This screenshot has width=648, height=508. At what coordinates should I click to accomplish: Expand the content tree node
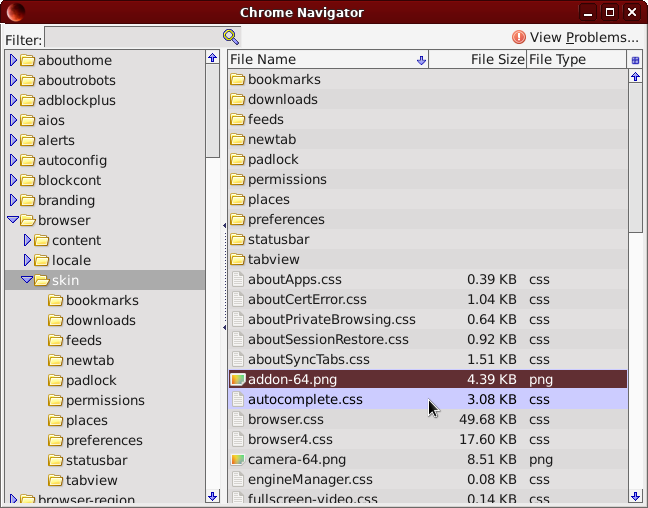(27, 240)
